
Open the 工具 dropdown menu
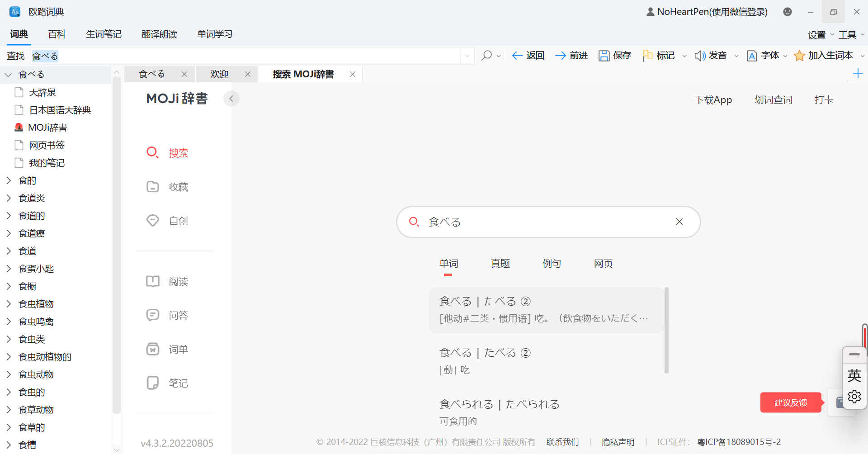tap(851, 35)
